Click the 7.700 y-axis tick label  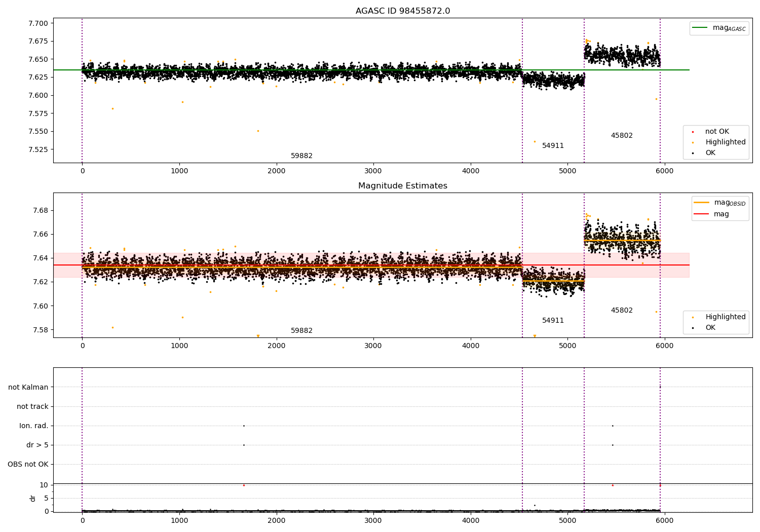[x=38, y=23]
